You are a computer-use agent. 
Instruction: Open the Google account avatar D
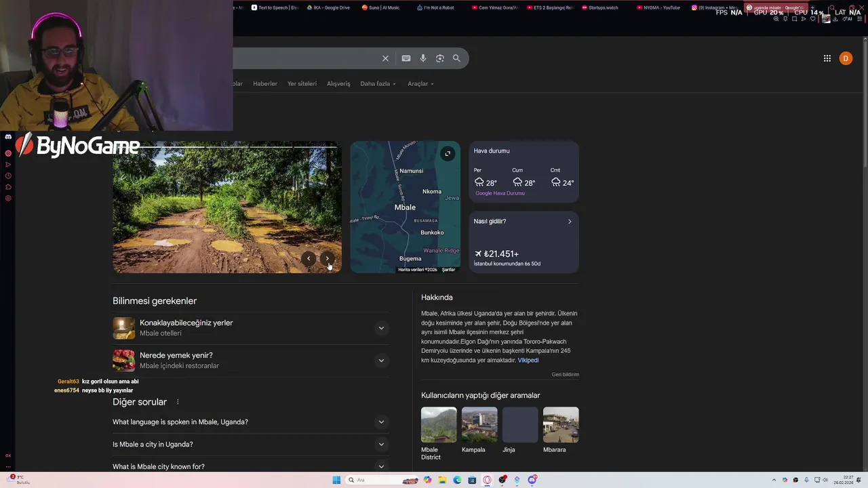coord(846,58)
